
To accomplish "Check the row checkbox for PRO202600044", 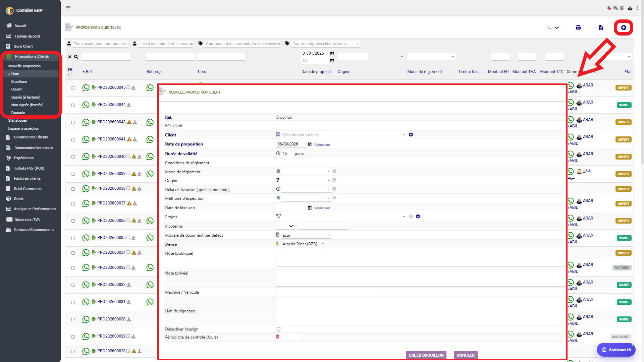I will click(x=73, y=105).
